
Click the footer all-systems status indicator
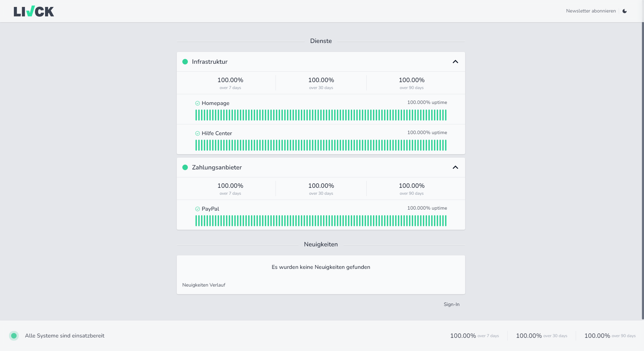14,336
